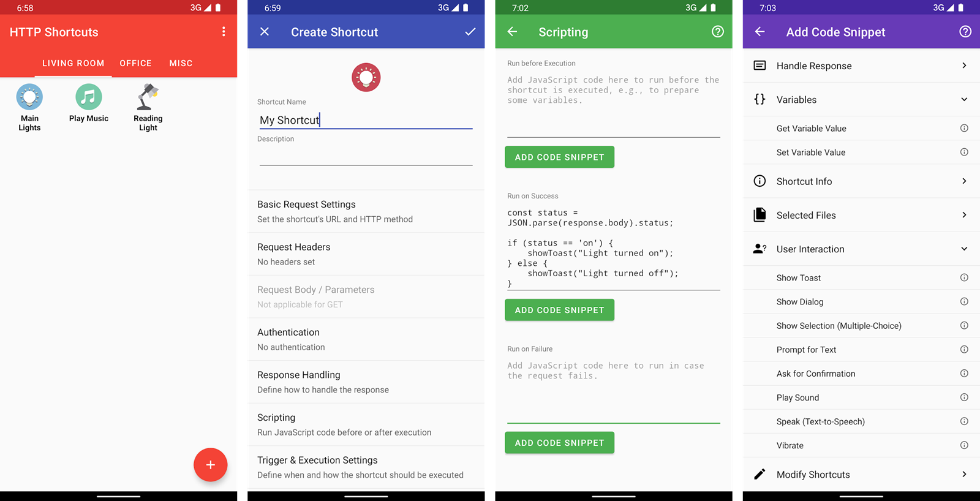The height and width of the screenshot is (501, 980).
Task: Change the red lightbulb shortcut icon
Action: (366, 78)
